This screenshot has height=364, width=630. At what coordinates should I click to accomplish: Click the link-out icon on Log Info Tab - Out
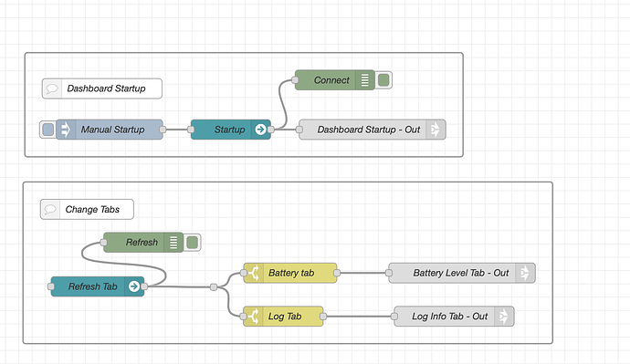coord(504,317)
